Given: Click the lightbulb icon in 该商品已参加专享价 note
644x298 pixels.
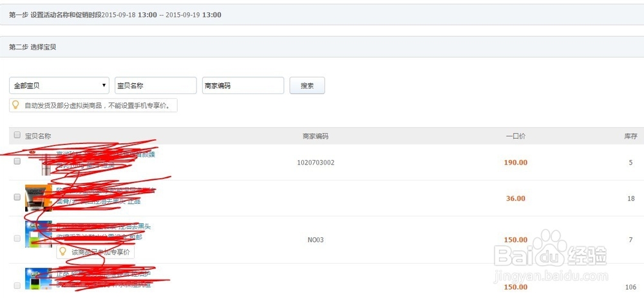Looking at the screenshot, I should (x=62, y=251).
